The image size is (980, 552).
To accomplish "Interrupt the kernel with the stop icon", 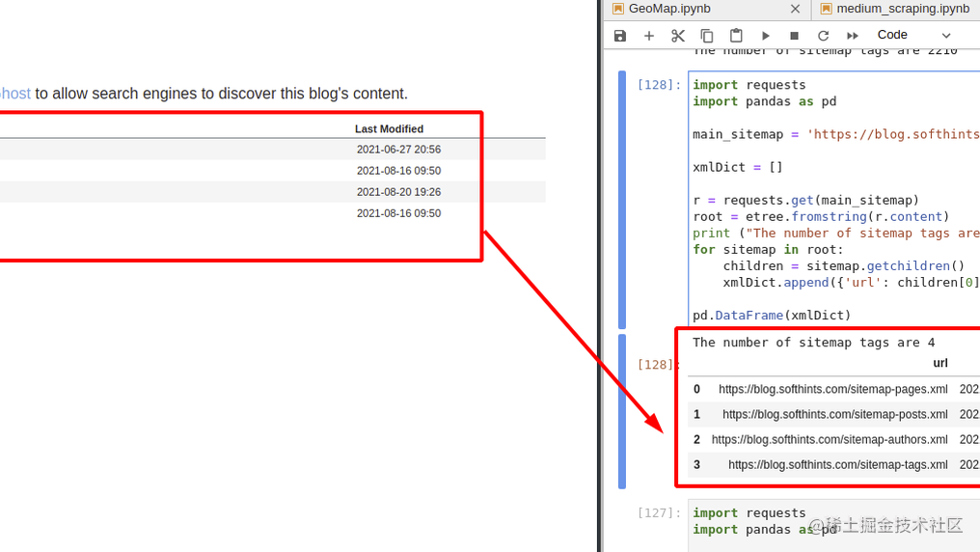I will [794, 36].
